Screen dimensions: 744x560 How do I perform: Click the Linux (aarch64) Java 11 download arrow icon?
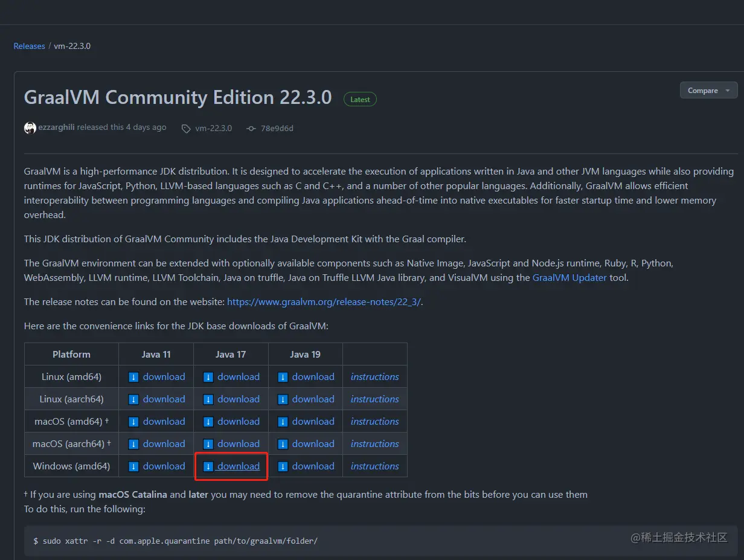134,399
